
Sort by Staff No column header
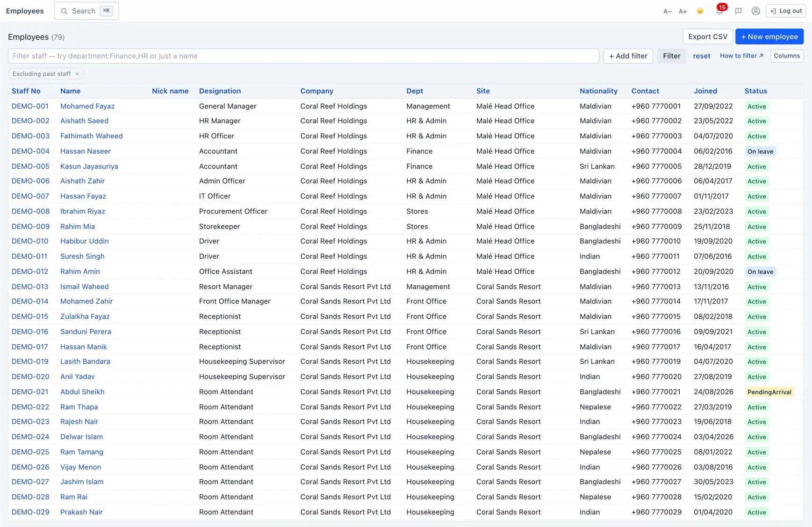pos(26,91)
